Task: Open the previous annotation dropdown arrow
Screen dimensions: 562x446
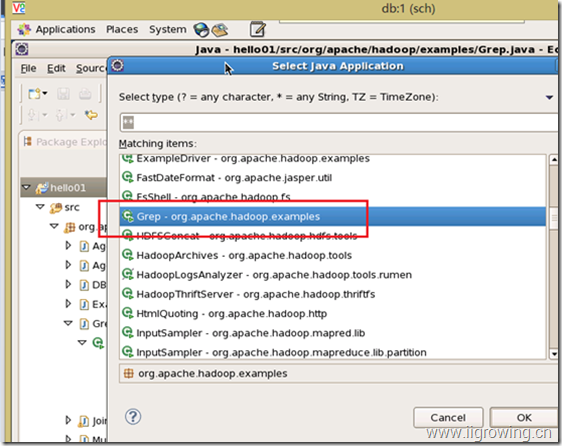Action: click(73, 115)
